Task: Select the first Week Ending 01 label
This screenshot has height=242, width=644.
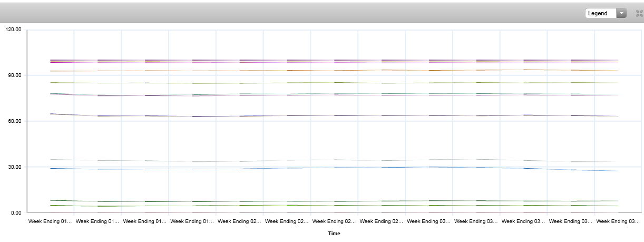Action: (50, 221)
